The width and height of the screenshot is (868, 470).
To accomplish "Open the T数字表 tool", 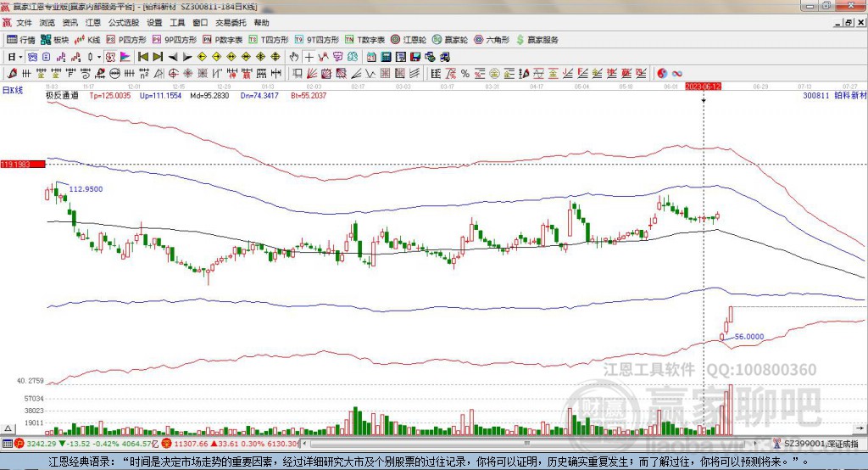I will [x=364, y=40].
